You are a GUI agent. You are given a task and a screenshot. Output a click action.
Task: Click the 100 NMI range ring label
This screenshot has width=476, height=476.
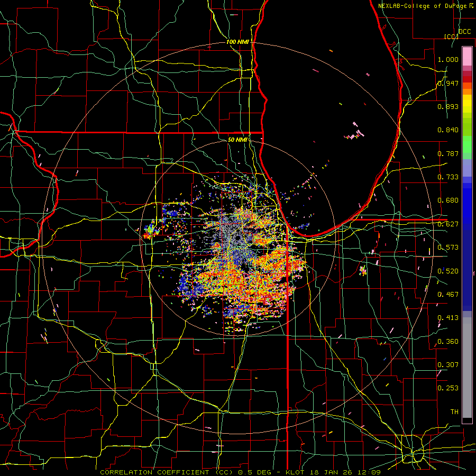click(237, 42)
